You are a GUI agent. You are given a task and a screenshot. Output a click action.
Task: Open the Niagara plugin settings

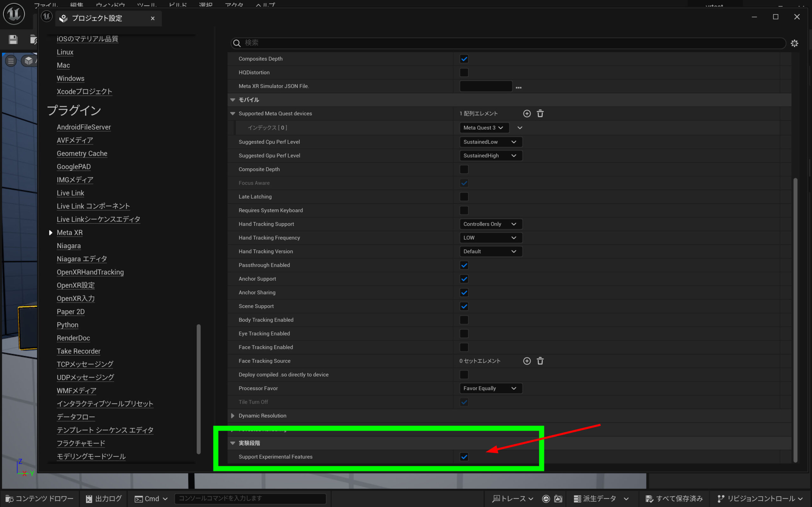coord(69,246)
